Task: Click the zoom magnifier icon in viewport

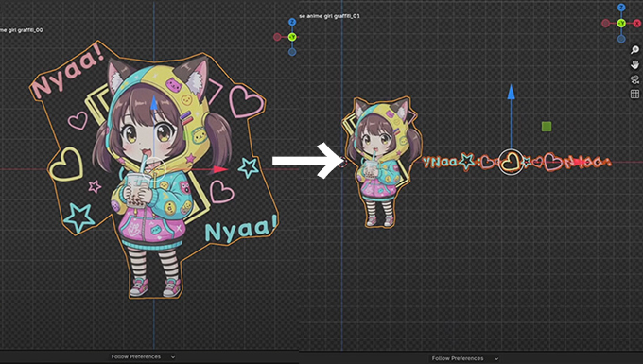Action: pyautogui.click(x=634, y=50)
